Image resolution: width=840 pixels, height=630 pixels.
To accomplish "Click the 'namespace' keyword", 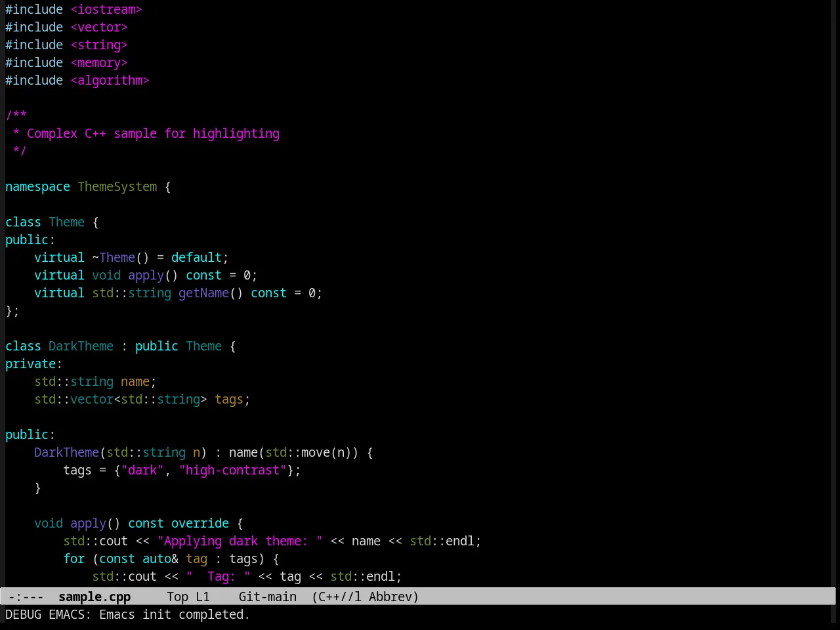I will 37,186.
